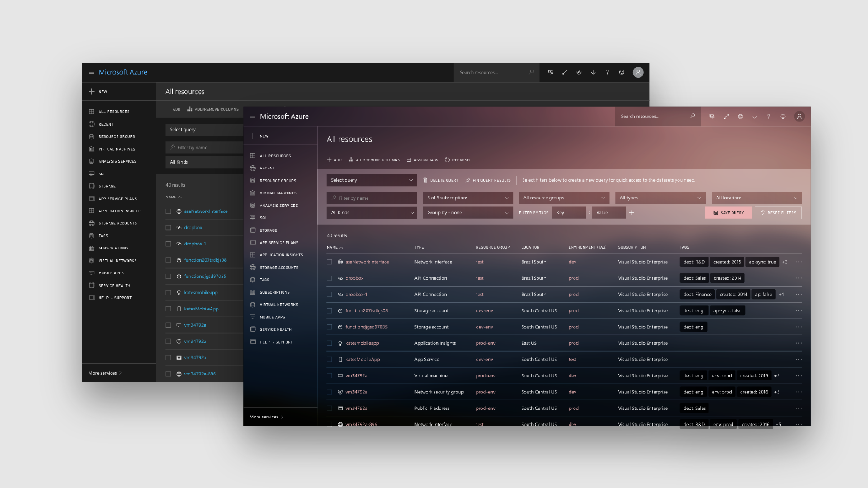Click Filter by name field in front window
Image resolution: width=868 pixels, height=488 pixels.
tap(372, 198)
